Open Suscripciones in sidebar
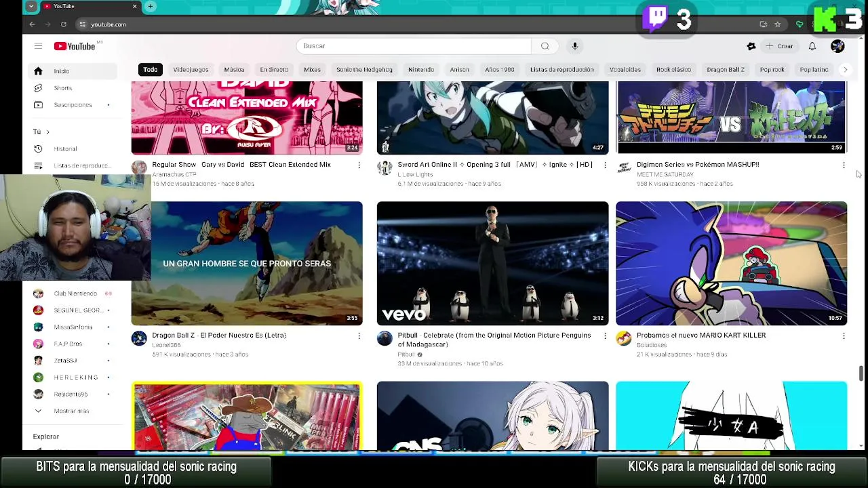This screenshot has width=868, height=488. coord(73,105)
